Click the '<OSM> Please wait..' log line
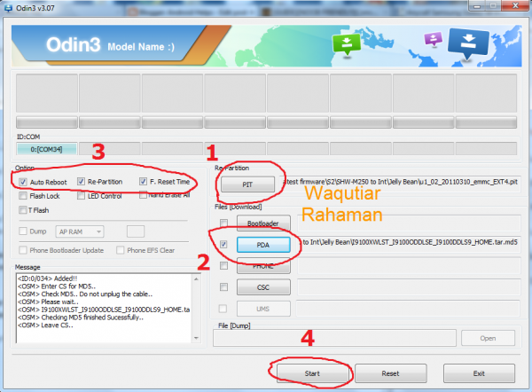Image resolution: width=532 pixels, height=392 pixels. [x=48, y=302]
